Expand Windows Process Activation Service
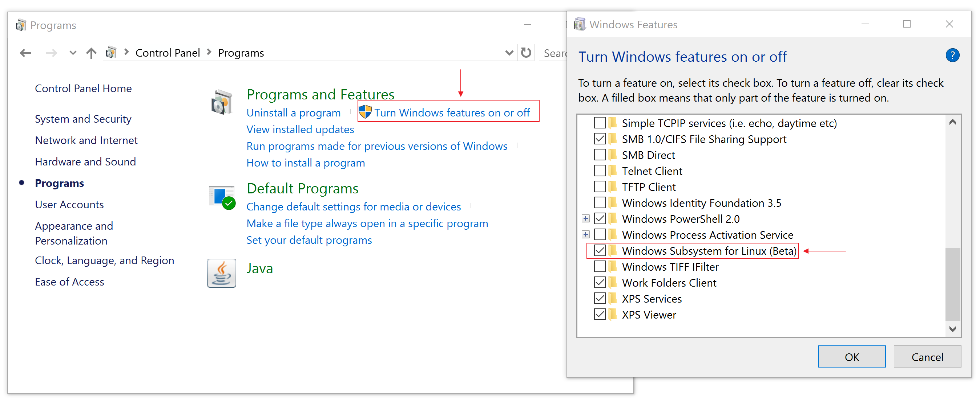 [x=585, y=234]
